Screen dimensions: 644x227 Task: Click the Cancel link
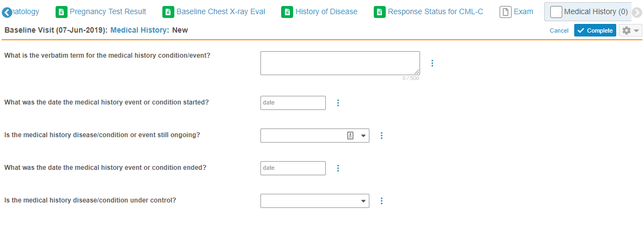[x=559, y=30]
